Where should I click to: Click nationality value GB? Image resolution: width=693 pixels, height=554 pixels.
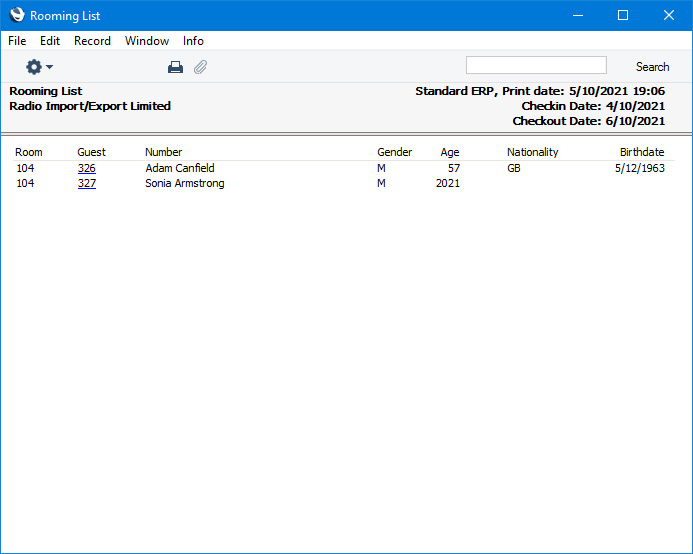click(x=514, y=168)
